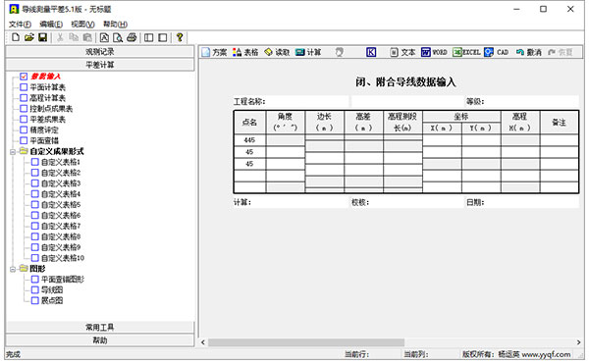Click the 撤消 undo button
This screenshot has width=589, height=364.
(x=529, y=52)
